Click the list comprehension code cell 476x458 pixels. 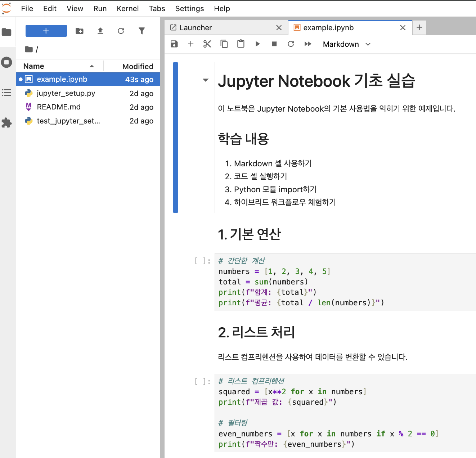[345, 413]
